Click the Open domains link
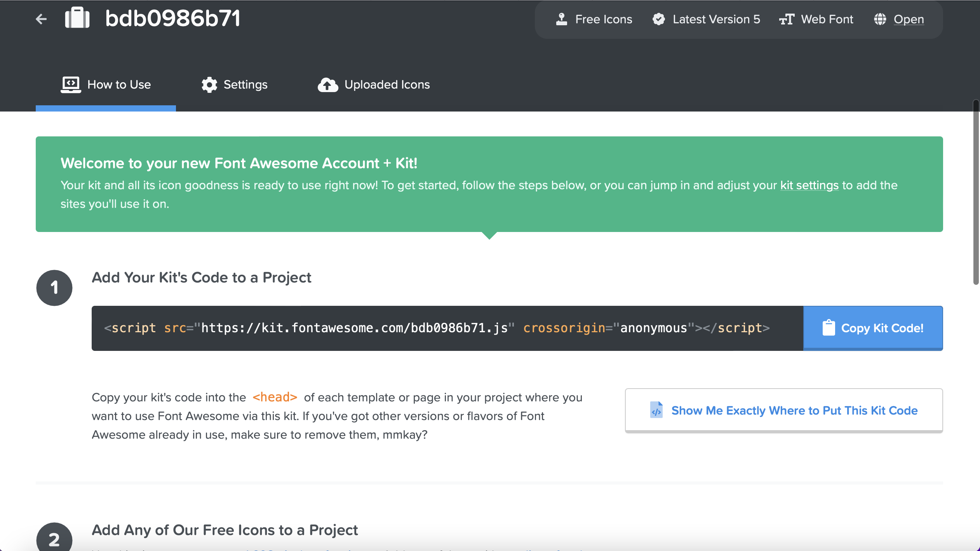Viewport: 980px width, 551px height. tap(909, 19)
